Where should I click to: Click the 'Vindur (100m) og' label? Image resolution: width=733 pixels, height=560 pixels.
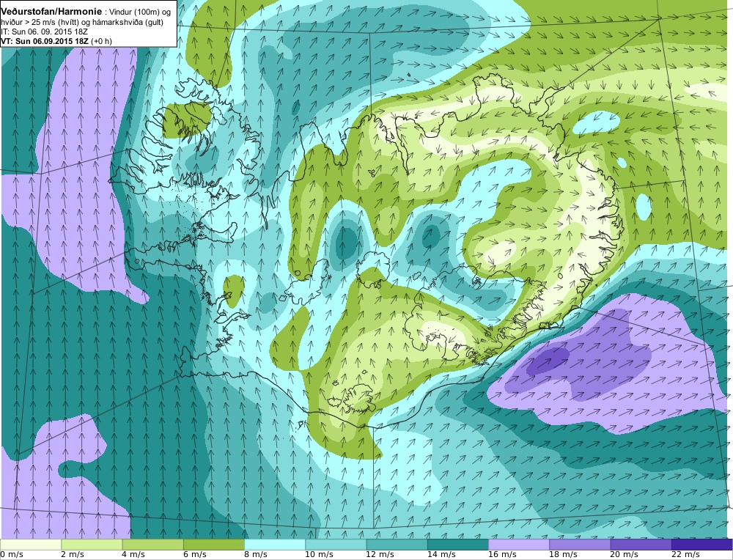(x=140, y=12)
